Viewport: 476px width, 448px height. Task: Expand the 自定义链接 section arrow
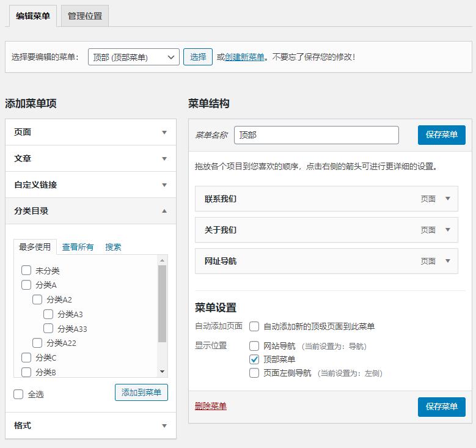[x=164, y=185]
